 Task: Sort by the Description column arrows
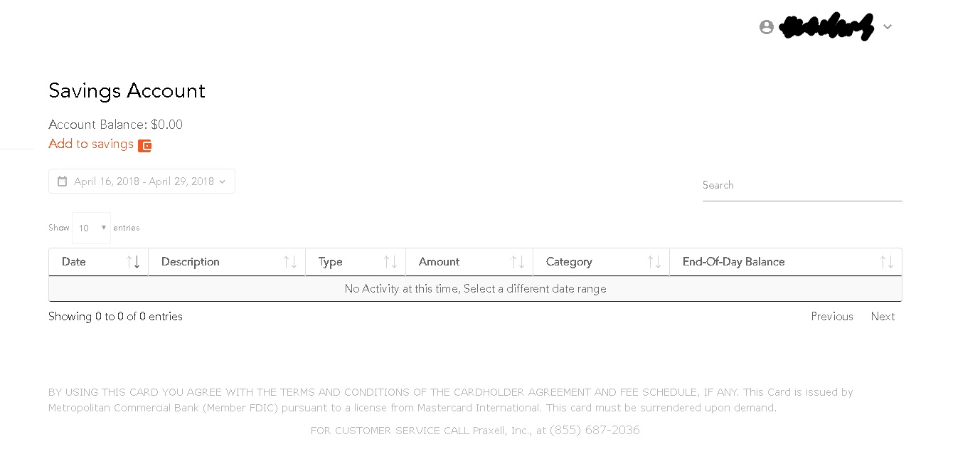click(289, 262)
